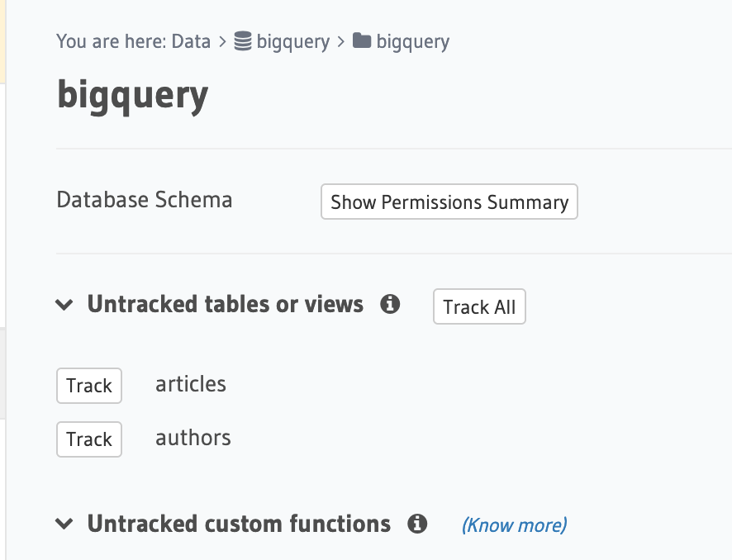Click info icon beside Untracked custom functions
Image resolution: width=732 pixels, height=560 pixels.
pos(417,524)
